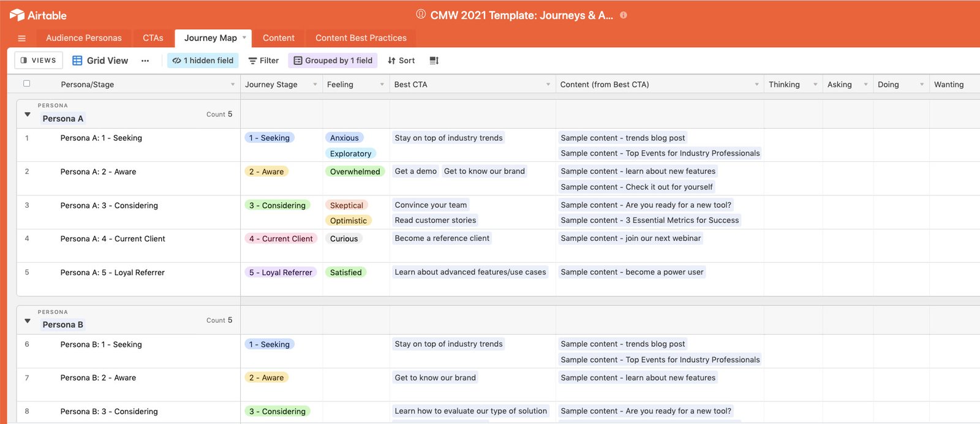Select row Persona A: 1 - Seeking
Viewport: 980px width, 424px height.
click(x=101, y=138)
